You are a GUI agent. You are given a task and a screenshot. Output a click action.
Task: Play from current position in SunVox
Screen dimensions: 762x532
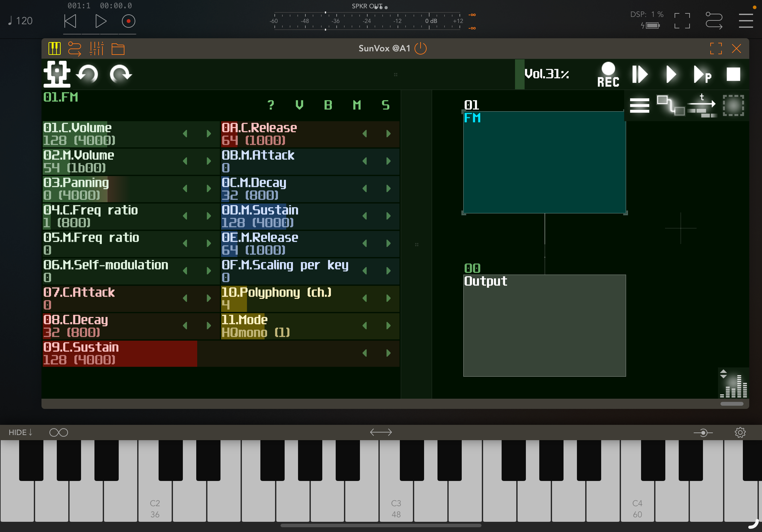click(671, 74)
